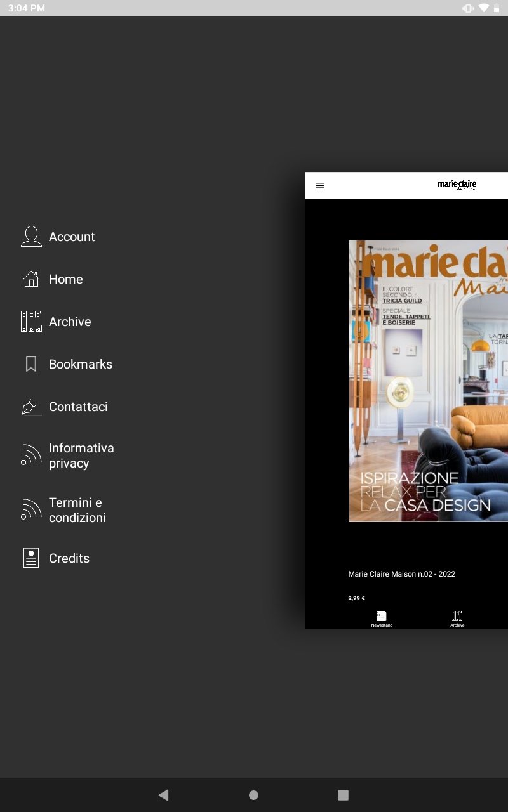The image size is (508, 812).
Task: Tap the Home house icon
Action: tap(31, 279)
